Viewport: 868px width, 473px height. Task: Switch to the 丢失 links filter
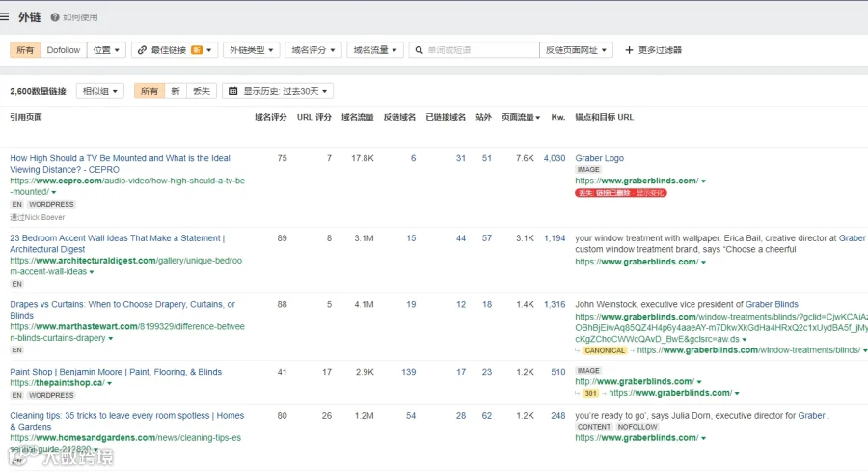(x=202, y=91)
